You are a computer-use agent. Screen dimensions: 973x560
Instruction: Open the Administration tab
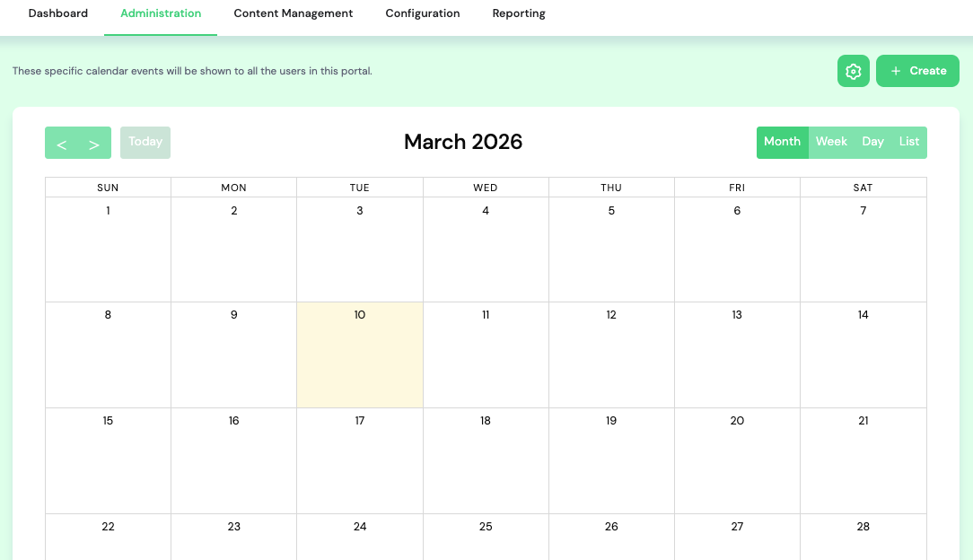tap(161, 13)
